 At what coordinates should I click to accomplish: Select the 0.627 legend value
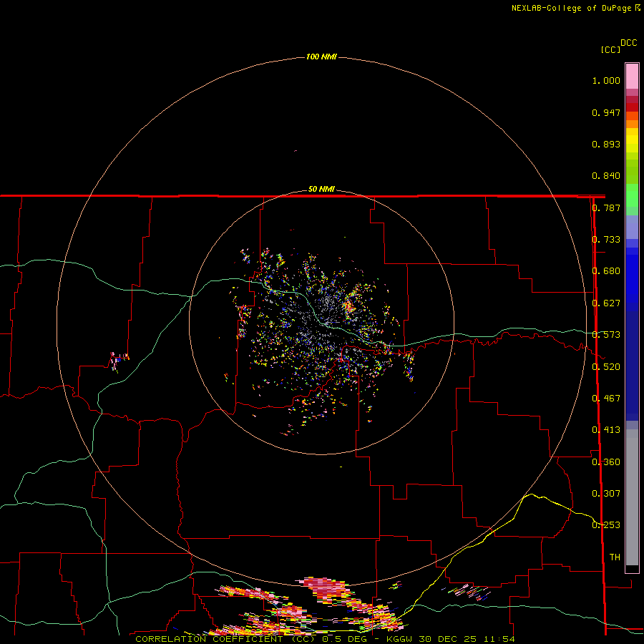tap(606, 303)
